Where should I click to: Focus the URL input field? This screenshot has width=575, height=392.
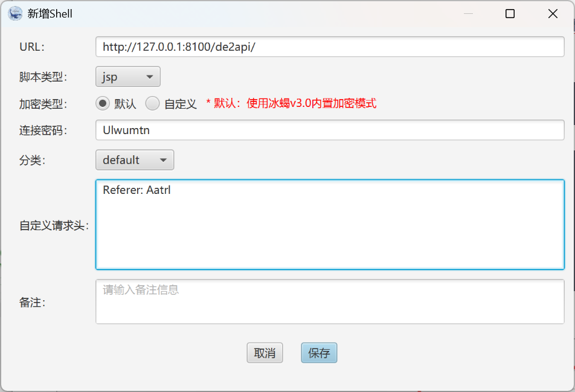pos(330,47)
